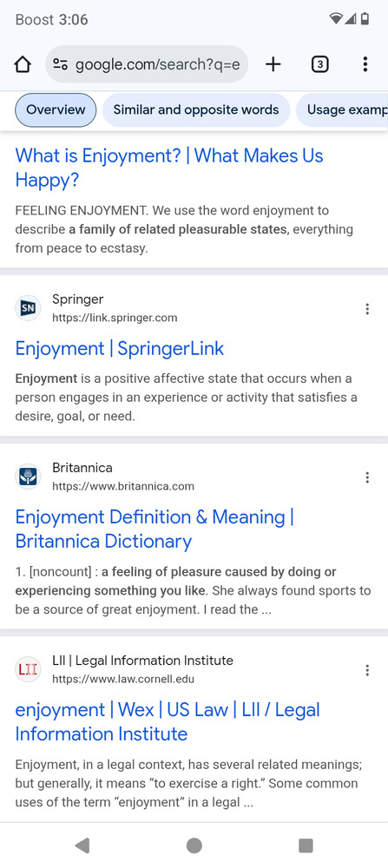Open 'What is Enjoyment? What Makes Us Happy?' link
This screenshot has height=868, width=388.
168,168
